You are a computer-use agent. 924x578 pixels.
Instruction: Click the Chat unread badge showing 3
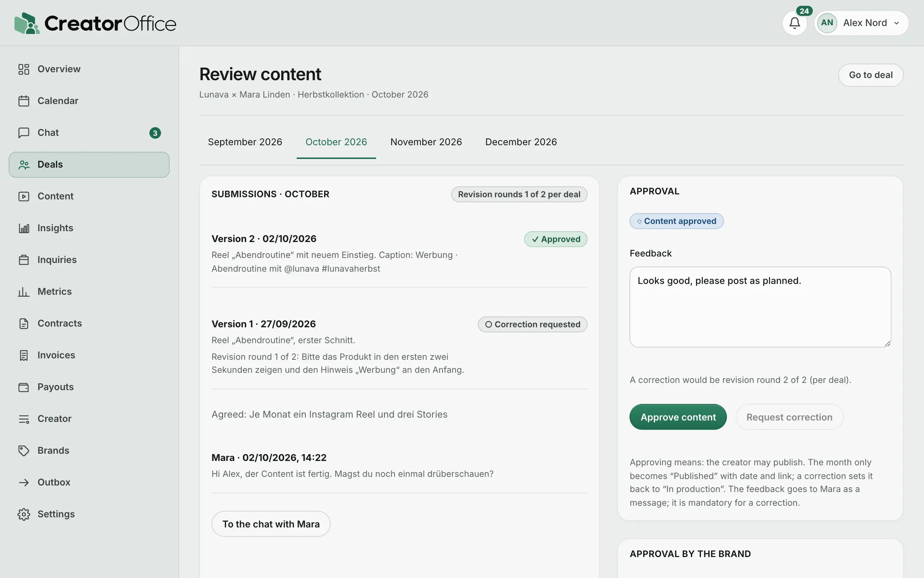point(155,133)
